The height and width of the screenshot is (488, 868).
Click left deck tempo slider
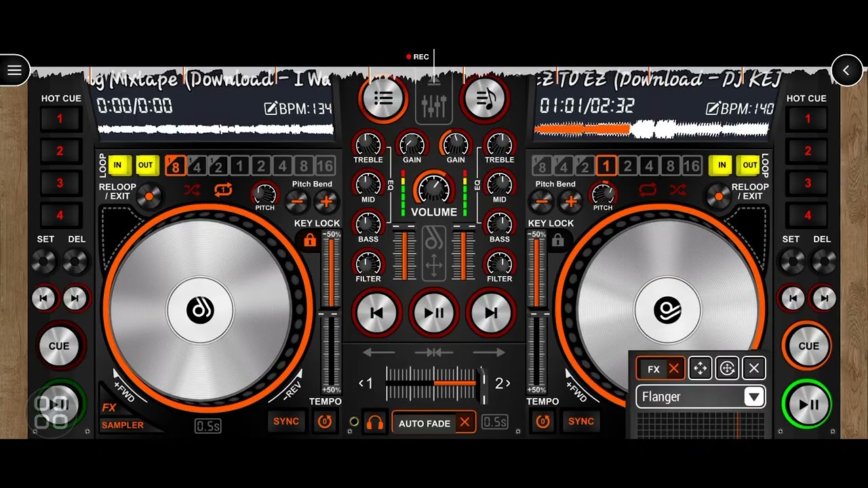(x=331, y=312)
